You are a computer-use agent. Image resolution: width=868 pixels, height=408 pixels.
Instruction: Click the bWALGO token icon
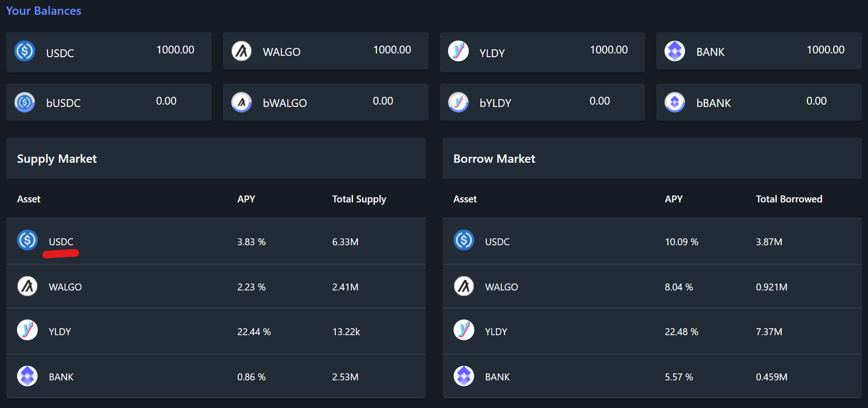click(x=242, y=102)
